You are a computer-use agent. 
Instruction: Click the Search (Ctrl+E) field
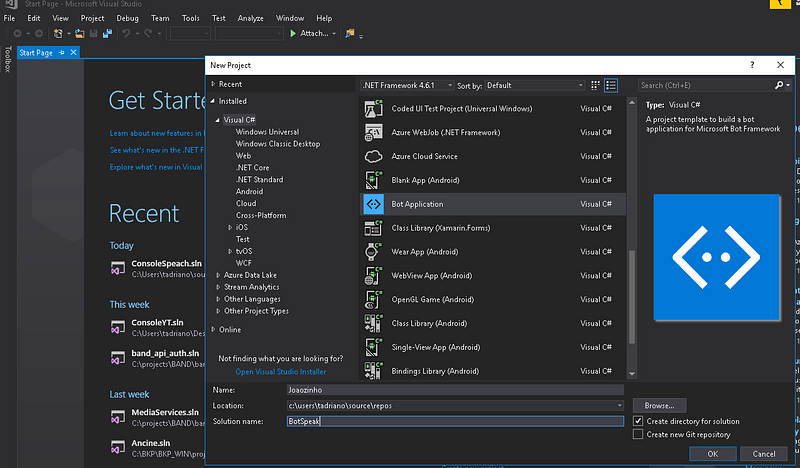coord(707,85)
